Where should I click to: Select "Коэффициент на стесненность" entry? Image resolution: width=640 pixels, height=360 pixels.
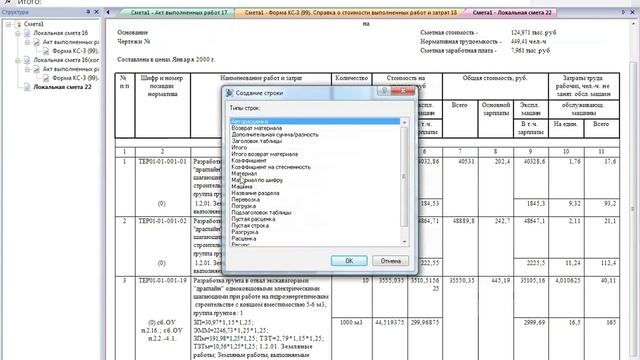[x=315, y=167]
